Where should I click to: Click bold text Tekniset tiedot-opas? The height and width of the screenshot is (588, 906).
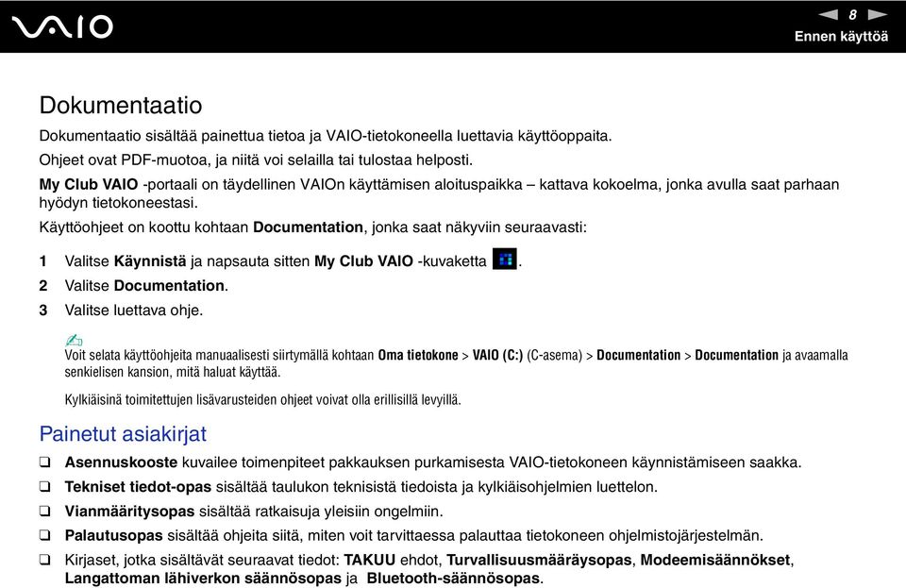138,487
